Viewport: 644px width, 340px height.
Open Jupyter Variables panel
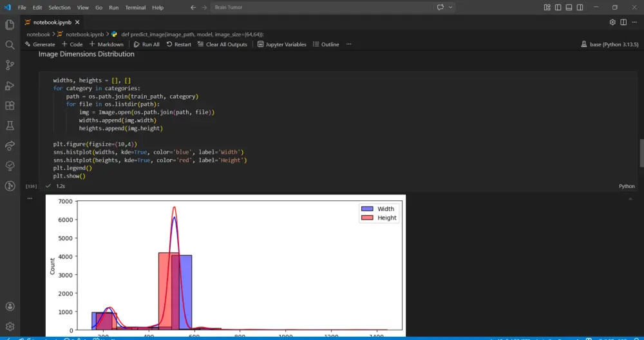(x=282, y=44)
